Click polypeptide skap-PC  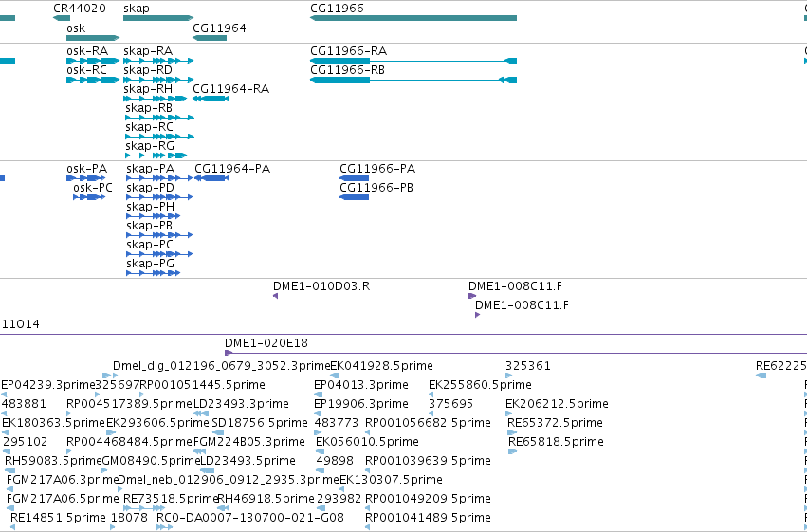point(159,254)
